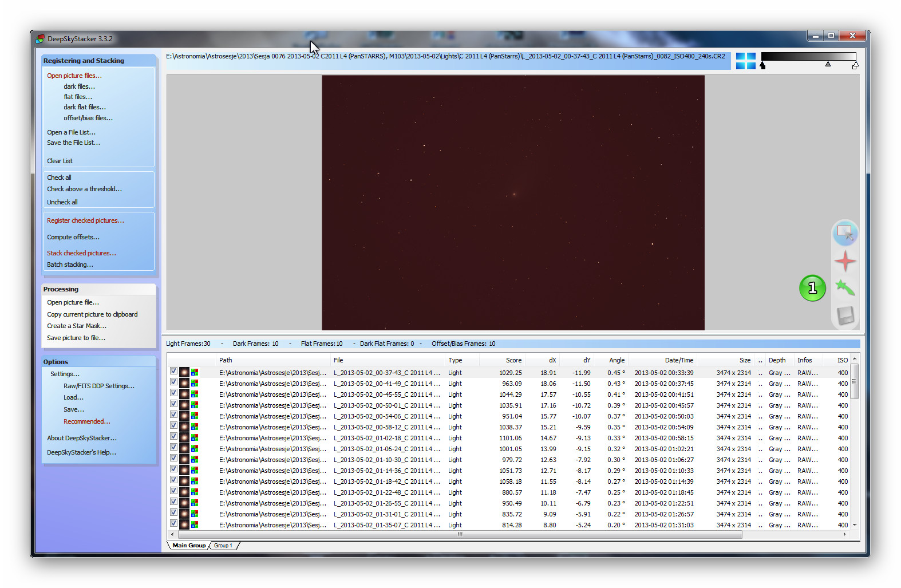Click the black point gradient slider marker

point(762,66)
